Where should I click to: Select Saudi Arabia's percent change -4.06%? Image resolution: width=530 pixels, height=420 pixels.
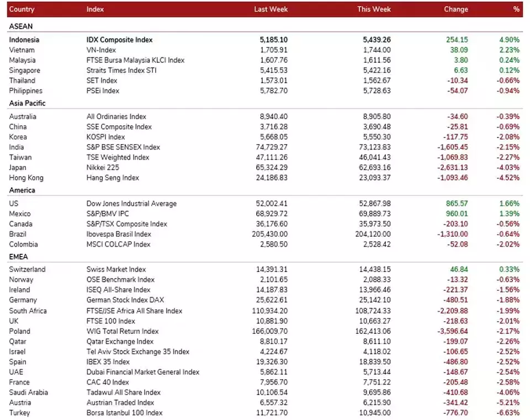(508, 392)
